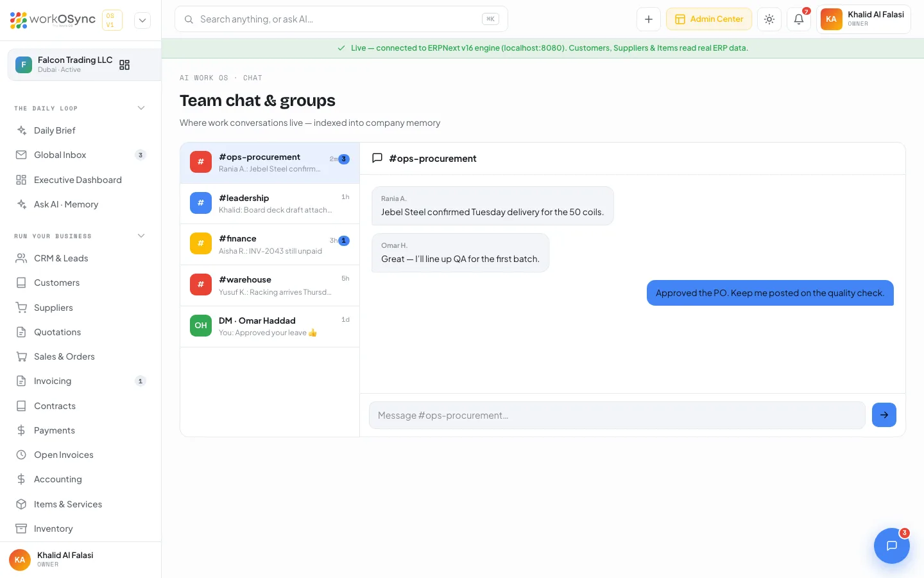
Task: Click the Invoicing document icon
Action: point(21,381)
